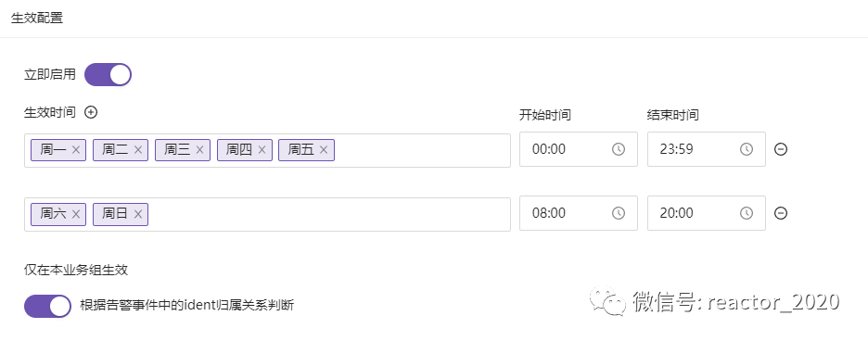The height and width of the screenshot is (341, 868).
Task: Remove the weekday time range row
Action: [781, 149]
